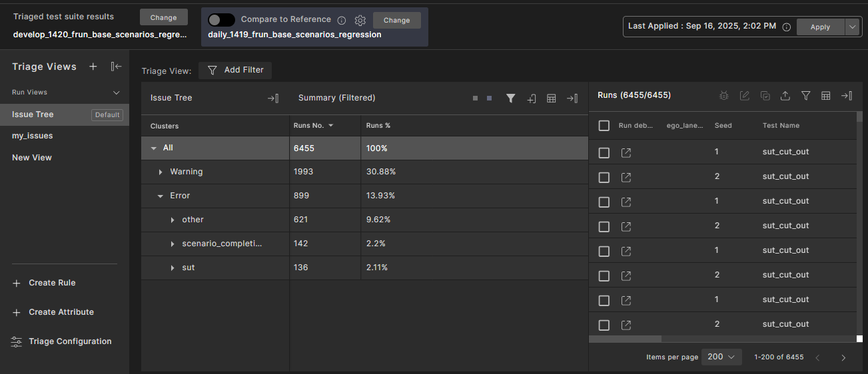Click the filter icon in Summary panel

point(510,98)
